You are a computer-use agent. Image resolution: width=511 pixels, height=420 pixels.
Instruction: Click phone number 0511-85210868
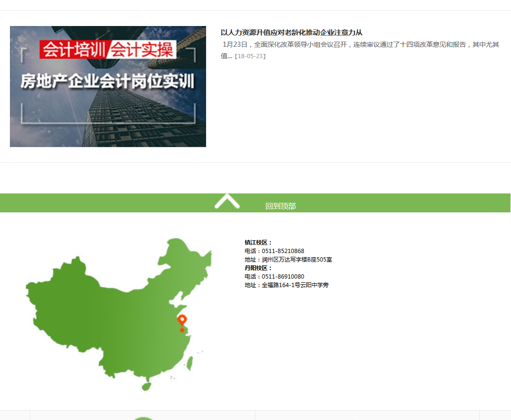pyautogui.click(x=283, y=251)
